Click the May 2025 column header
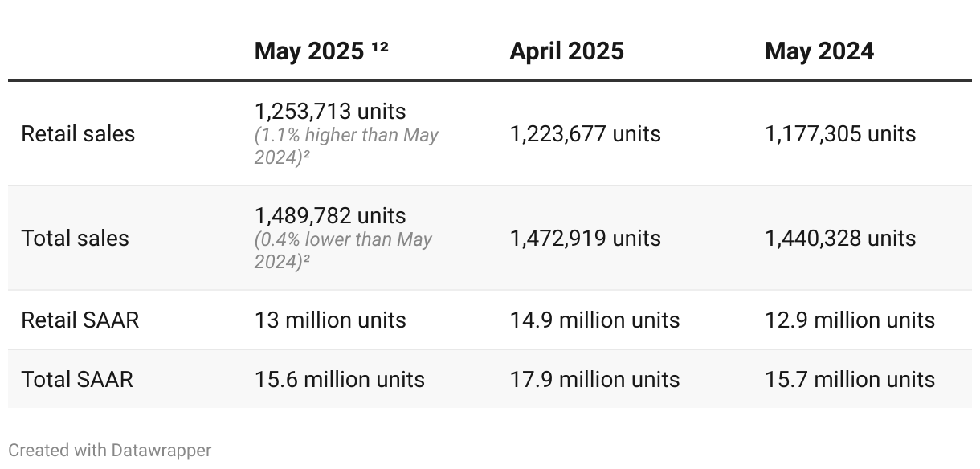Viewport: 980px width, 469px height. (x=321, y=51)
